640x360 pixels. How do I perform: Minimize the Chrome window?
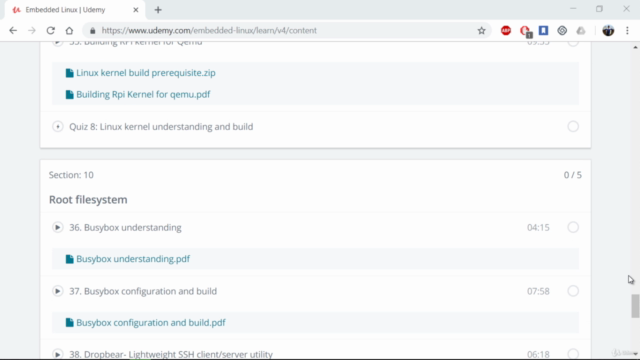tap(573, 9)
